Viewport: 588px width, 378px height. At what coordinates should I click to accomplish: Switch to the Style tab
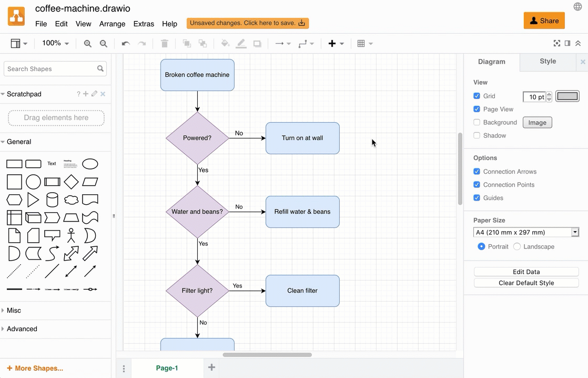[x=548, y=62]
